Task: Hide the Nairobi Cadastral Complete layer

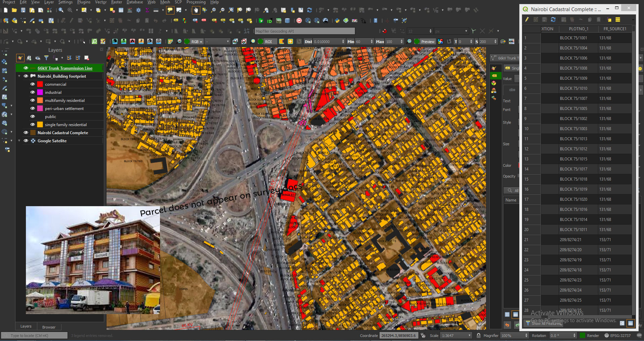Action: (x=26, y=133)
